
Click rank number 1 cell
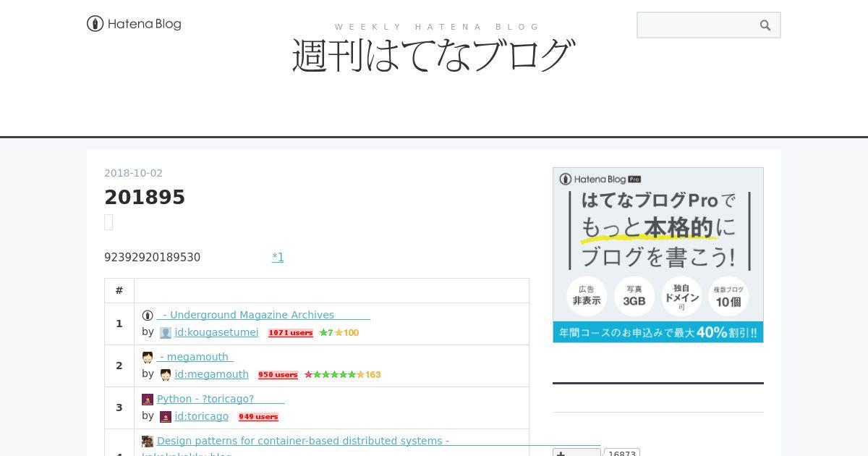[x=119, y=324]
